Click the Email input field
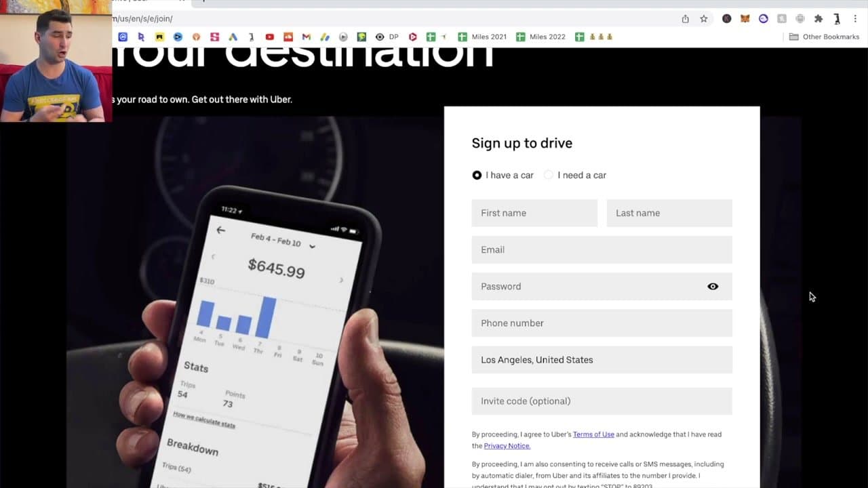This screenshot has width=868, height=488. (x=601, y=249)
